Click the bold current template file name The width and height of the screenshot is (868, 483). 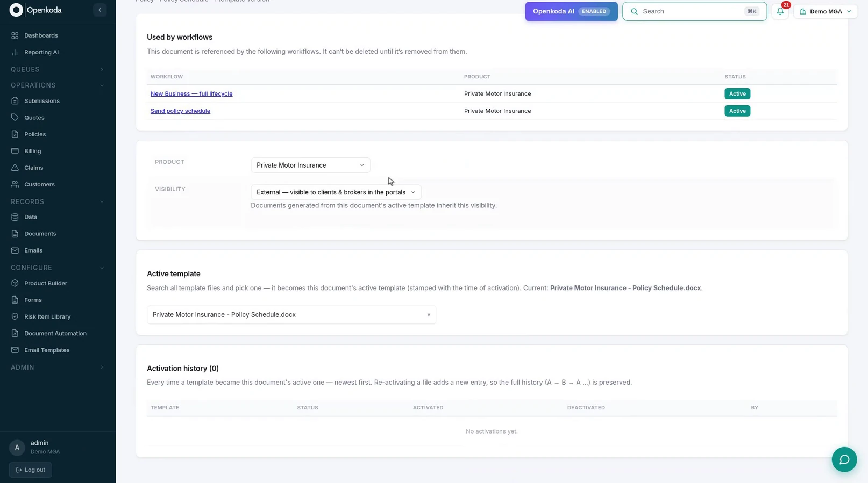tap(625, 288)
